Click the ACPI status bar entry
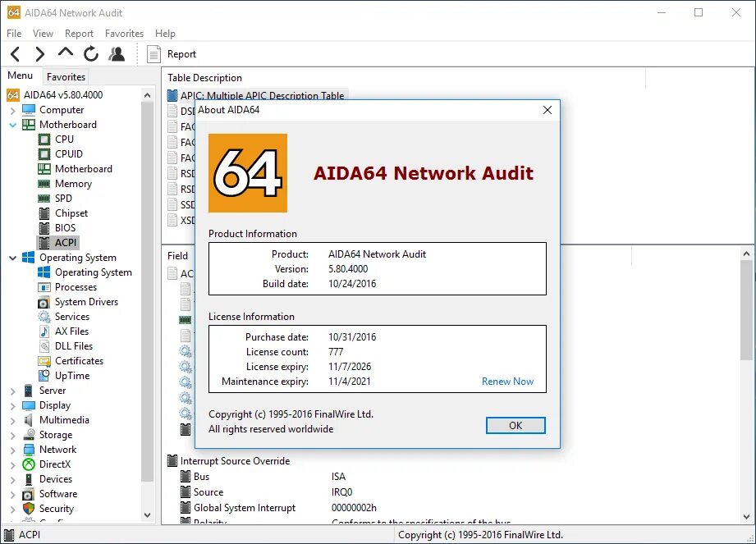 click(x=23, y=535)
